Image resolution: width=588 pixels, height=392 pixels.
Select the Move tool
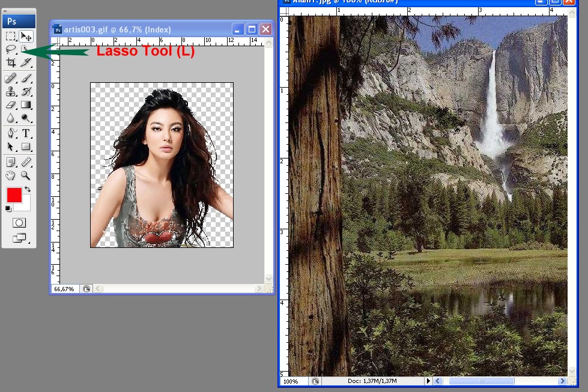click(x=26, y=36)
